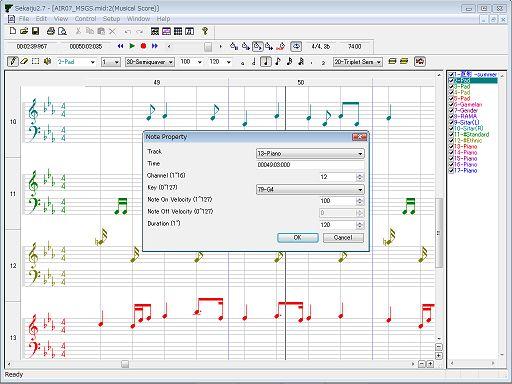Click the vertical zoom in plus button
The width and height of the screenshot is (512, 384).
439,356
